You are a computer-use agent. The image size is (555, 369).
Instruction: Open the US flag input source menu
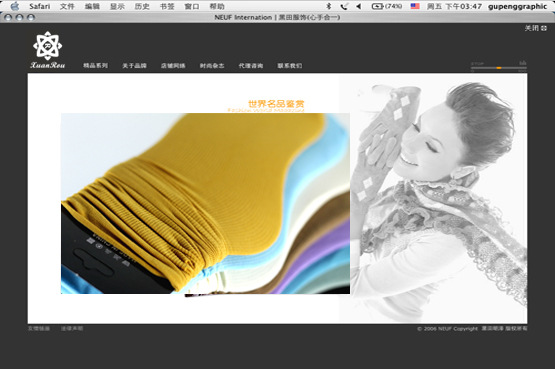(415, 6)
